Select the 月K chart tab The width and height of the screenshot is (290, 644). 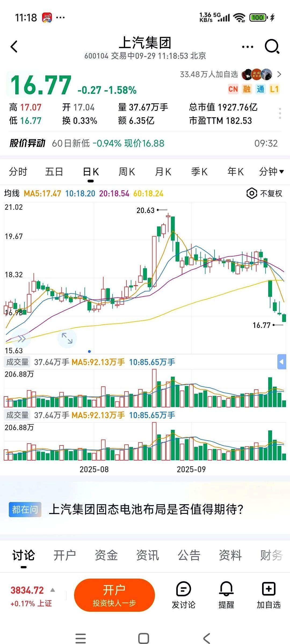tap(163, 172)
